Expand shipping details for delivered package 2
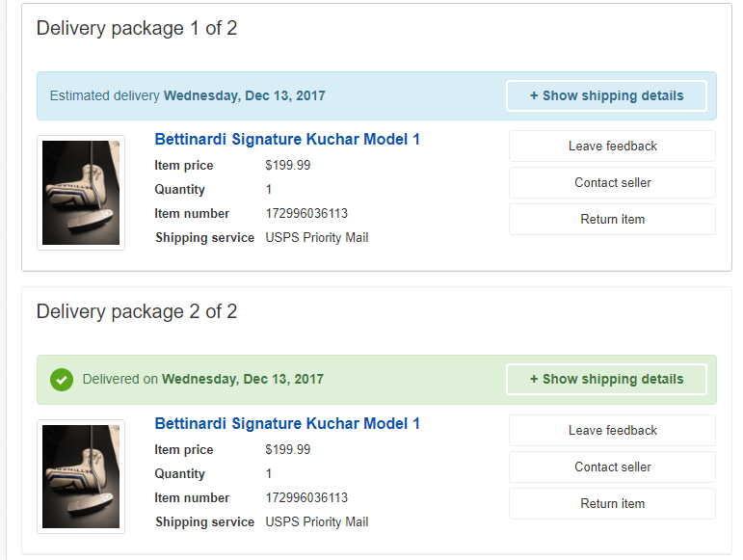743x560 pixels. point(606,379)
